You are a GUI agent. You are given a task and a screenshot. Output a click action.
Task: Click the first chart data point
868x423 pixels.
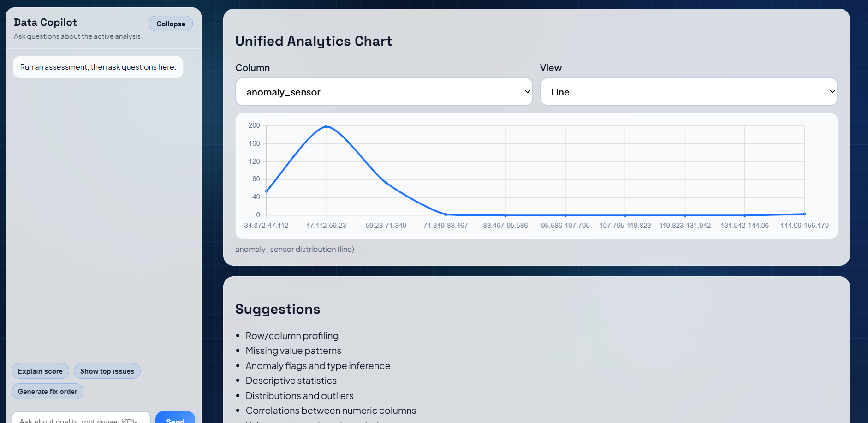tap(267, 191)
